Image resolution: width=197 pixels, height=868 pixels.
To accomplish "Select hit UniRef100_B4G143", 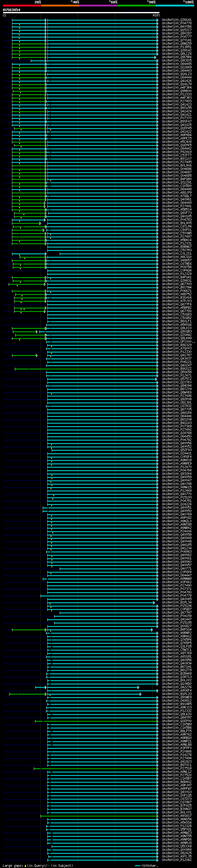I will [177, 423].
